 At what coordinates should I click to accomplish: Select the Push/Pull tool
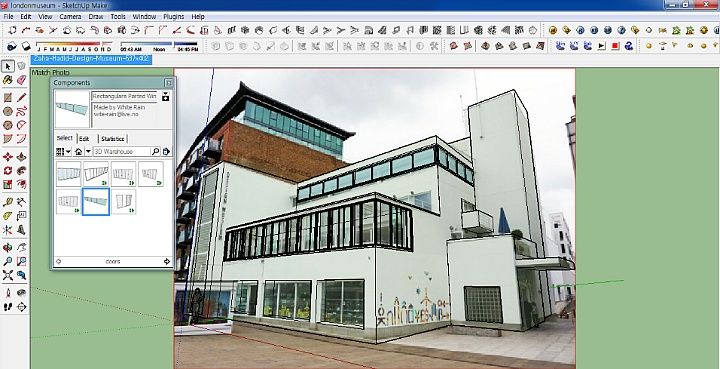coord(21,157)
